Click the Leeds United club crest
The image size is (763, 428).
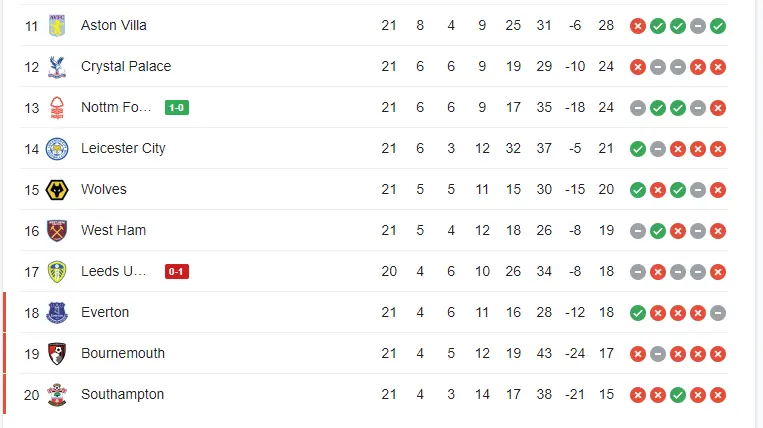coord(57,271)
